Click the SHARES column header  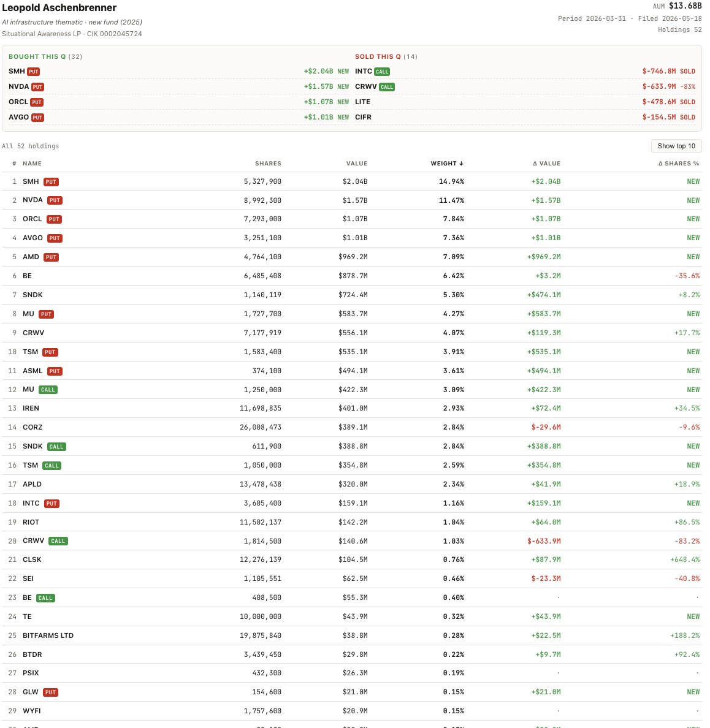point(268,164)
